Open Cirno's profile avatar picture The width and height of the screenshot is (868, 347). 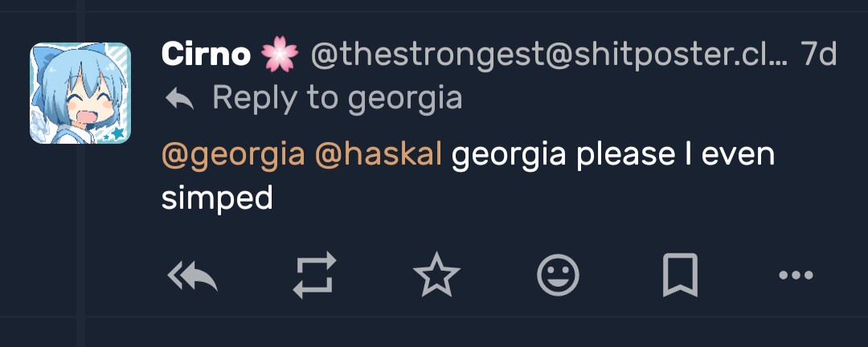click(80, 93)
